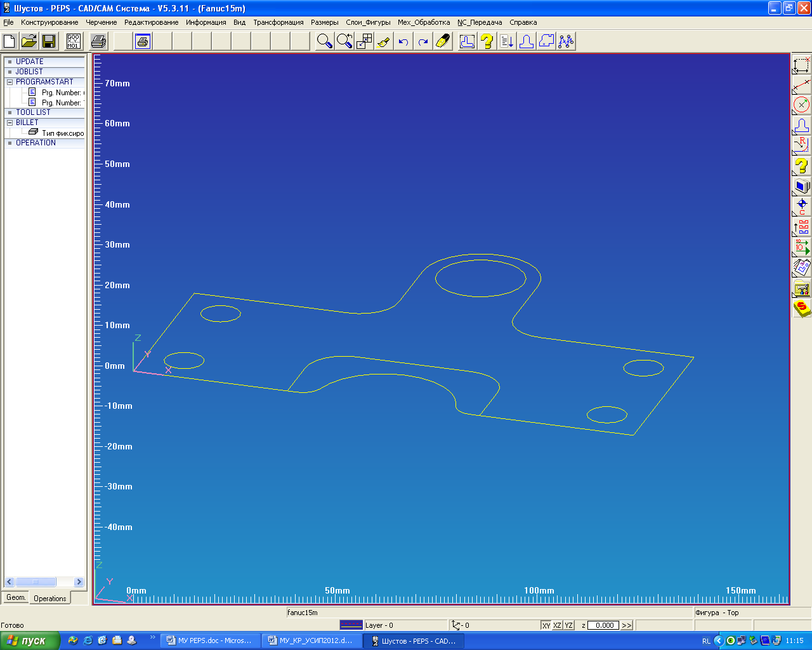Select the red line drawing tool at right

802,84
